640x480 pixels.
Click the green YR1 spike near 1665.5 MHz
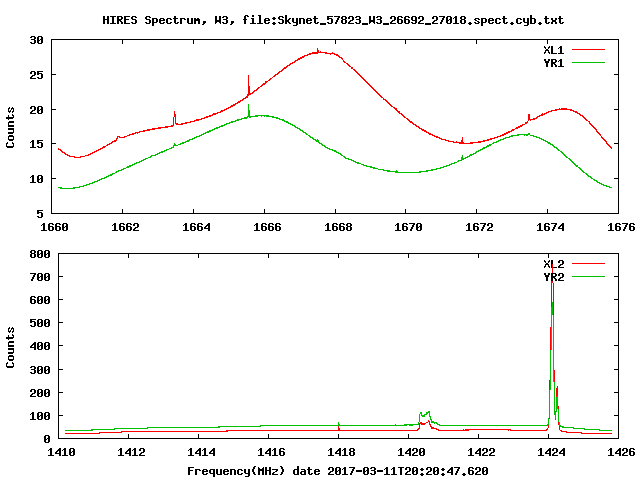coord(249,110)
